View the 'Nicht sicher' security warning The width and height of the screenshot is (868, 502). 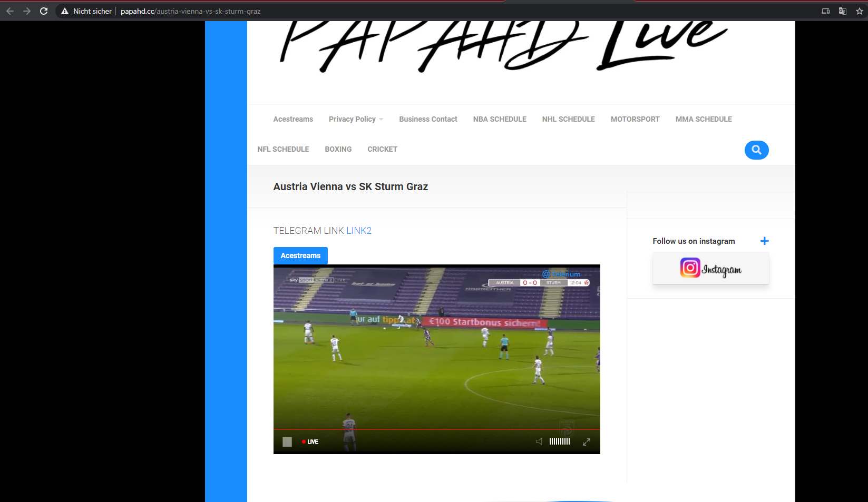coord(86,11)
